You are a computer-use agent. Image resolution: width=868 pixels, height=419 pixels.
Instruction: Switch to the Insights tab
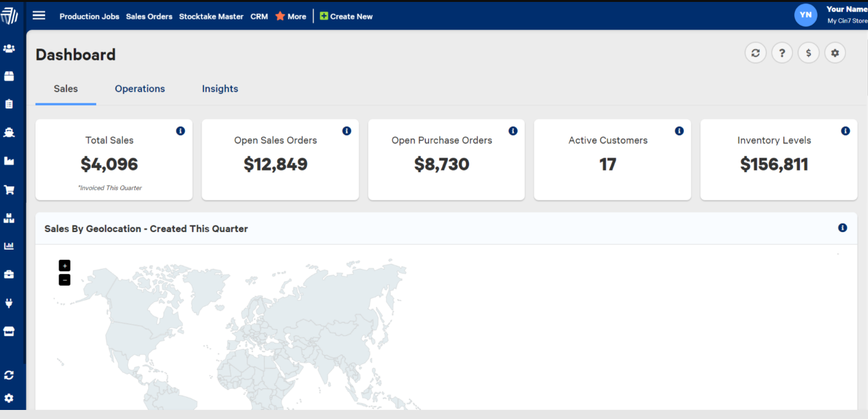(x=220, y=89)
